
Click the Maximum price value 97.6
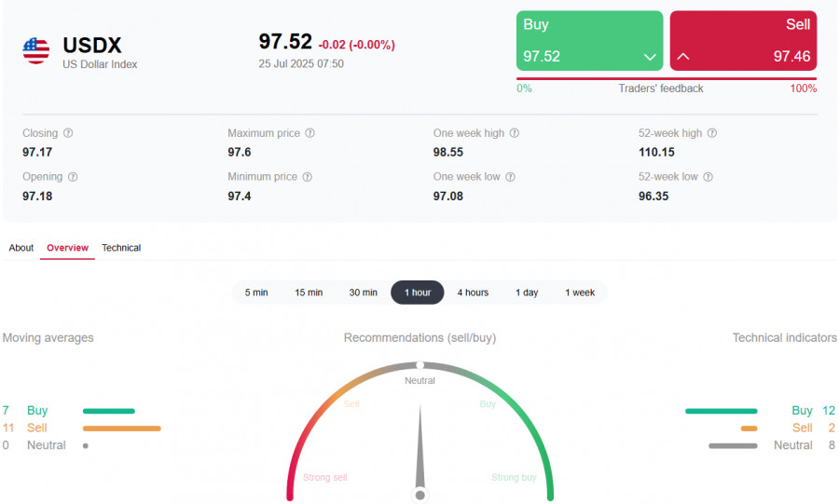(x=240, y=153)
